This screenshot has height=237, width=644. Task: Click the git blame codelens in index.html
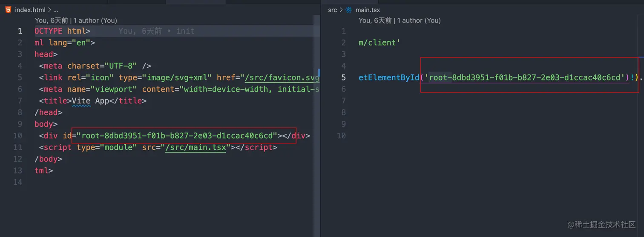click(76, 20)
